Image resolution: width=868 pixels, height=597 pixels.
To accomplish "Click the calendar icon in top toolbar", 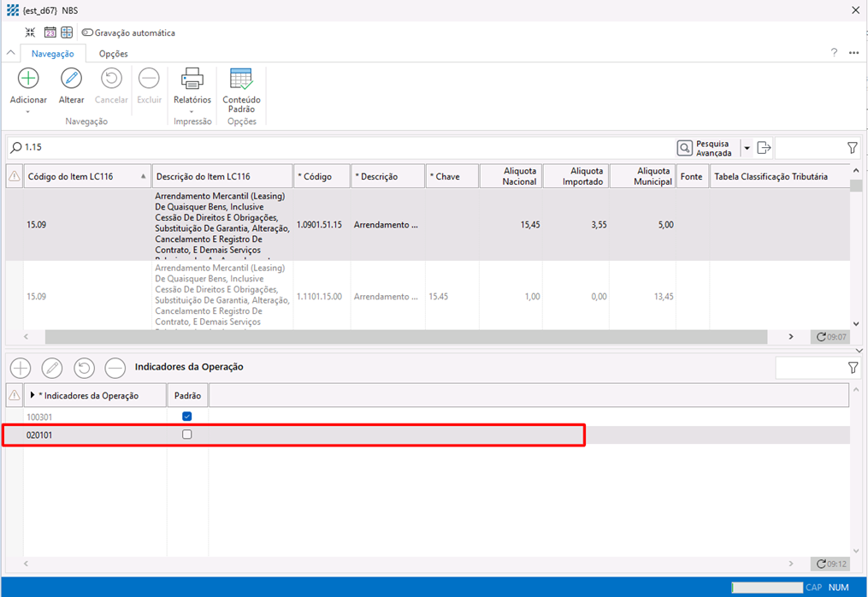I will click(x=50, y=33).
